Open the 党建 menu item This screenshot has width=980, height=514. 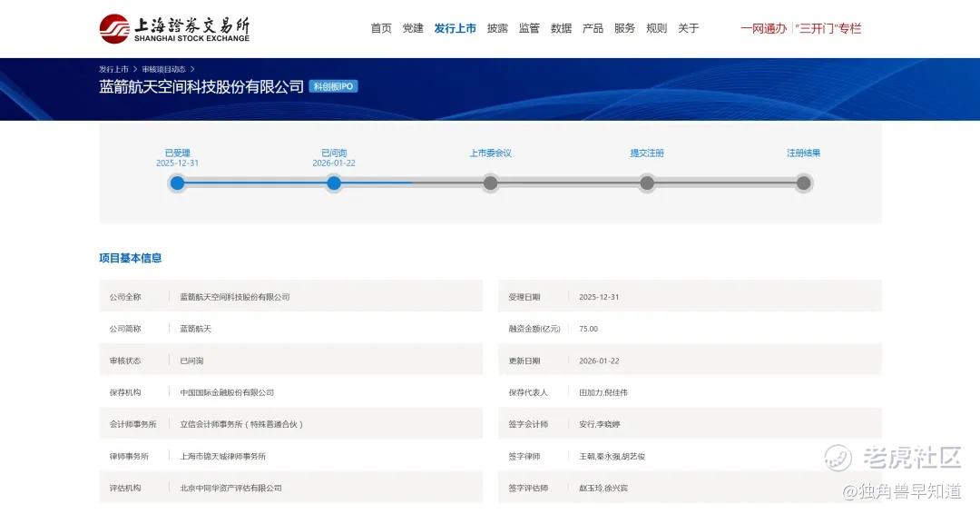tap(413, 28)
